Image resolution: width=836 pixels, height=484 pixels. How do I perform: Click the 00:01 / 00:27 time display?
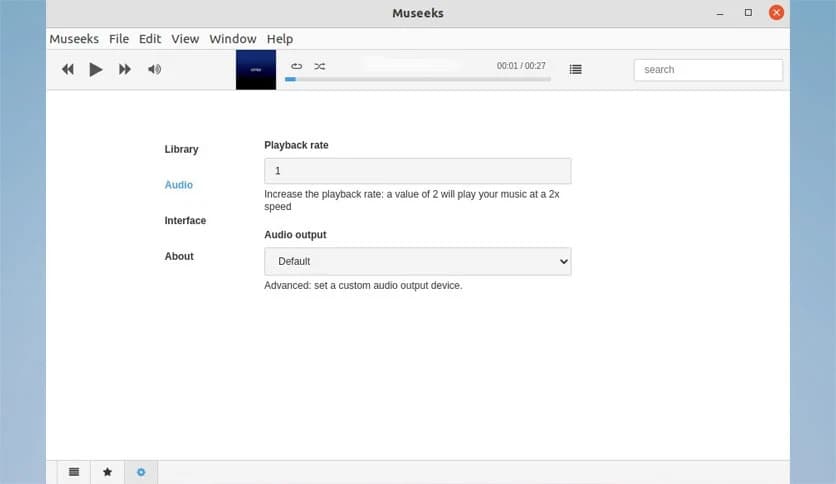(521, 66)
